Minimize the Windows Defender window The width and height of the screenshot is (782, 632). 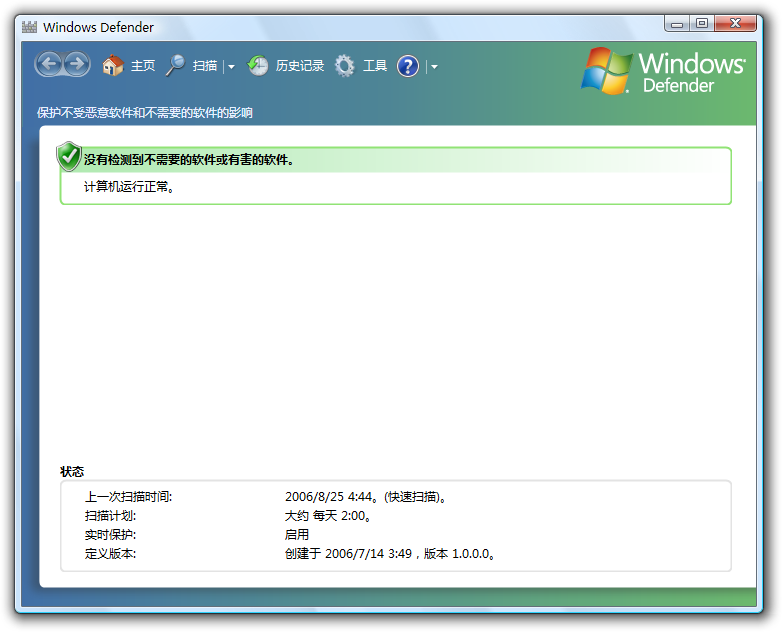coord(677,23)
